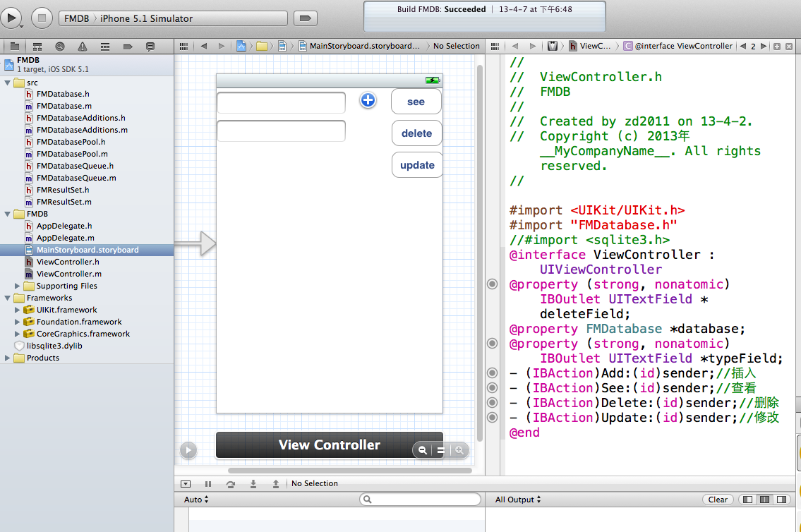Click outlet connection circle for typeField
This screenshot has width=801, height=532.
492,343
